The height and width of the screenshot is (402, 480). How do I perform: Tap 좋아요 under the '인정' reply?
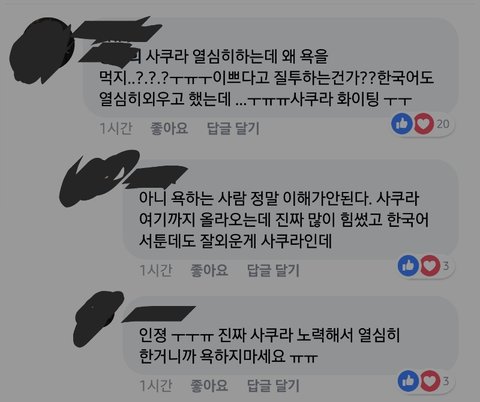209,386
